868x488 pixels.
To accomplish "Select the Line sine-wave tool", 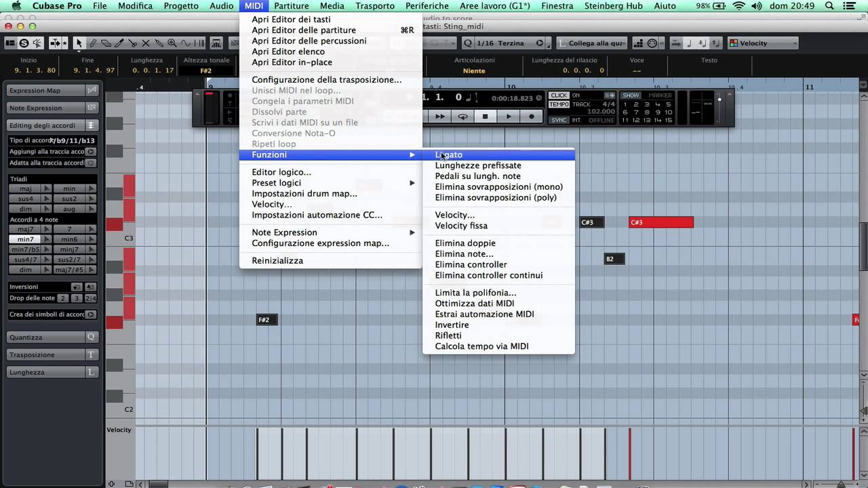I will click(x=185, y=43).
